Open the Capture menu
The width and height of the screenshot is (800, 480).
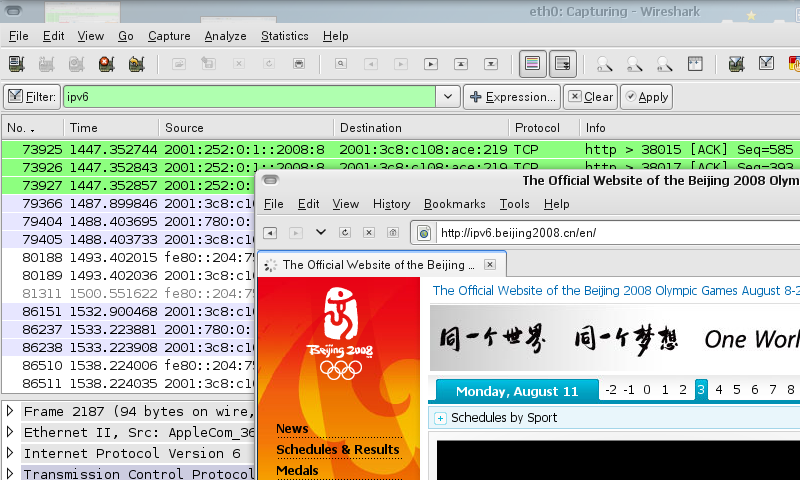pyautogui.click(x=169, y=36)
